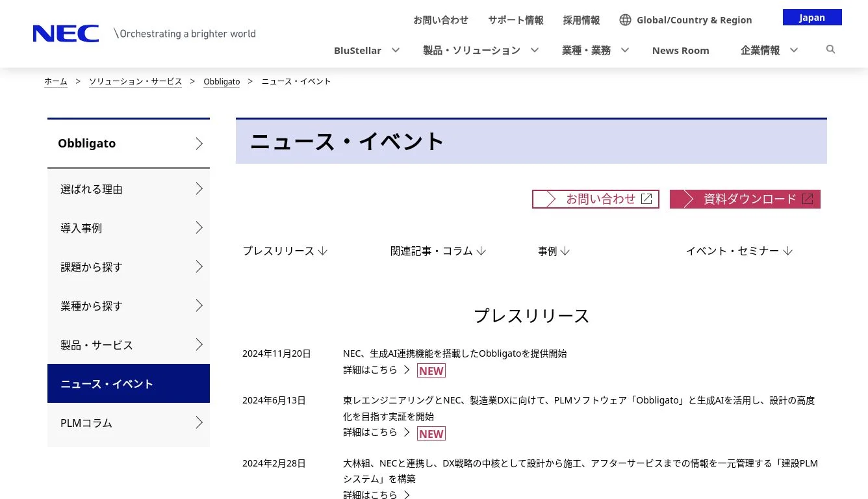Go to ホーム breadcrumb
Image resolution: width=868 pixels, height=499 pixels.
coord(56,81)
